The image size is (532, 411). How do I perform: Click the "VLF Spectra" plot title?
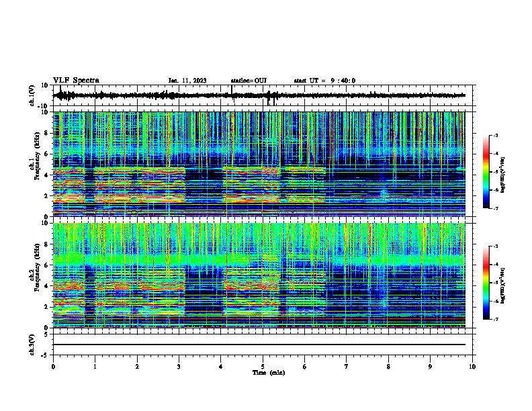coord(76,81)
